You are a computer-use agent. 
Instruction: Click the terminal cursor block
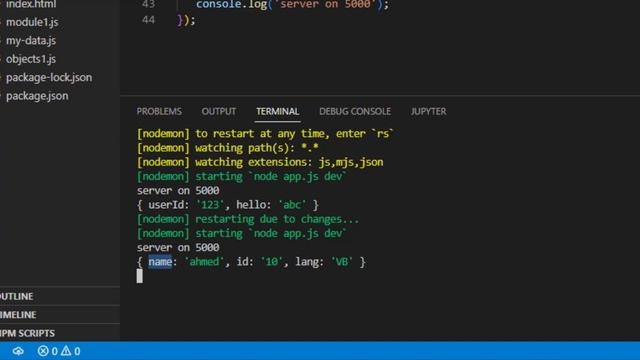(140, 276)
